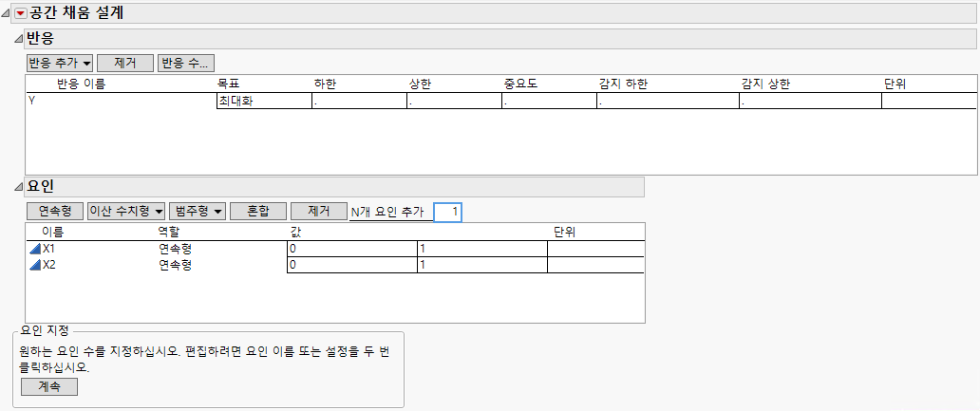Click the 반응 수... button
This screenshot has height=411, width=980.
coord(186,63)
